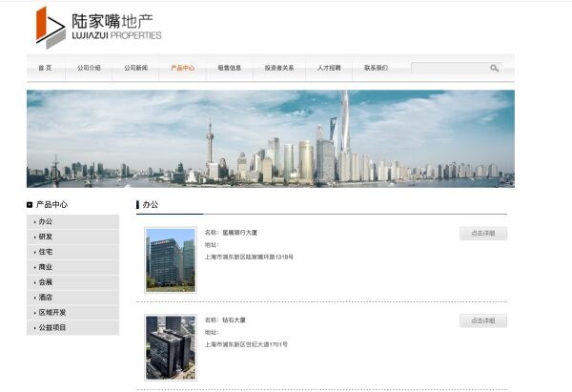Open 公司新闻 navigation item
Viewport: 572px width, 392px height.
[135, 68]
